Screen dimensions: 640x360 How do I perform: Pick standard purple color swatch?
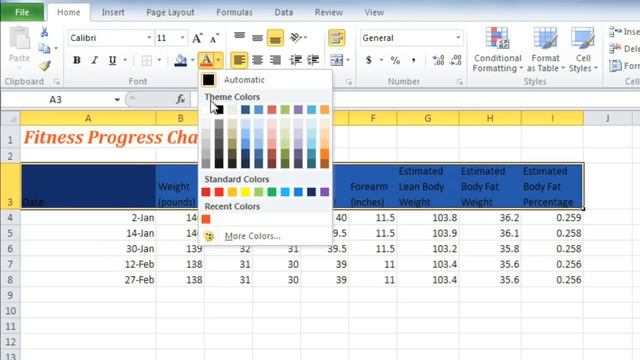coord(324,192)
